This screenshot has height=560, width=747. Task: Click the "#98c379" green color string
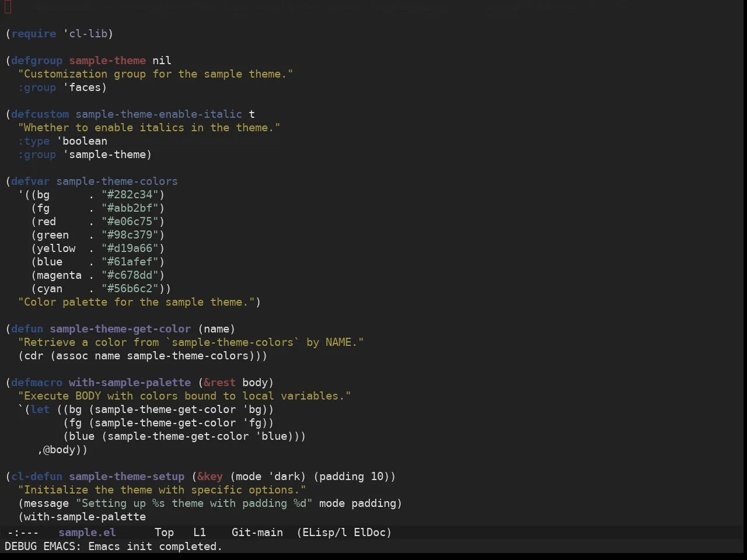130,235
